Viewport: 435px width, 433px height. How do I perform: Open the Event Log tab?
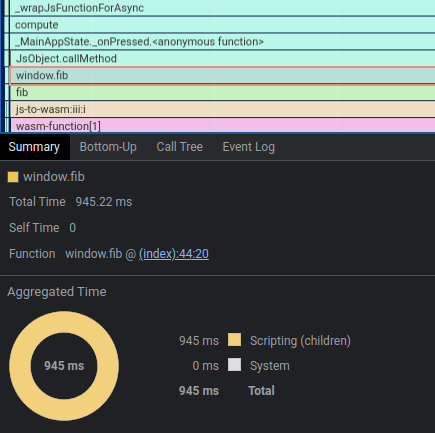click(x=248, y=147)
